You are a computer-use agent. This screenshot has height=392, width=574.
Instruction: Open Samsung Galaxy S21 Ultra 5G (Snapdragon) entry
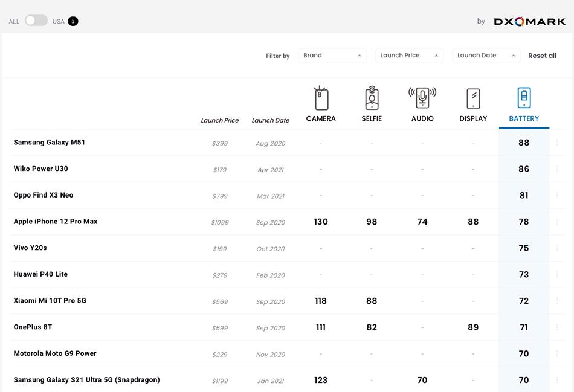(87, 379)
